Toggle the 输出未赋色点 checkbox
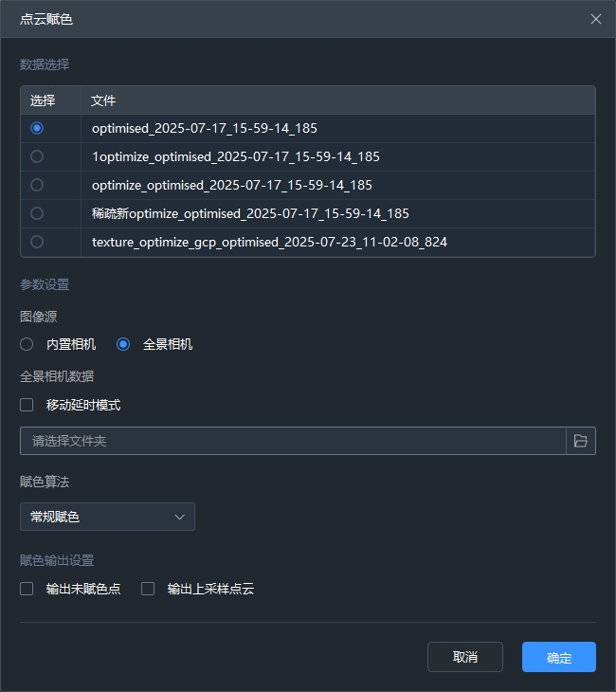Screen dimensions: 616x692 pos(27,589)
